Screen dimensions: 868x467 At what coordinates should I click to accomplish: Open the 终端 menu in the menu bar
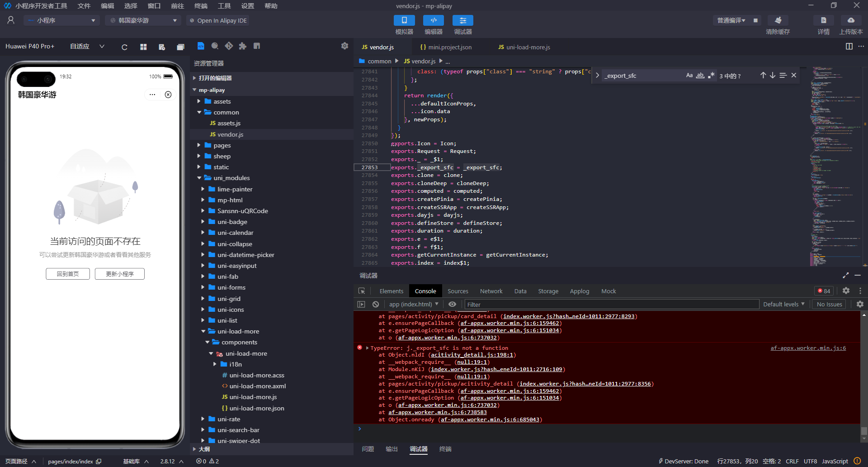(x=201, y=6)
